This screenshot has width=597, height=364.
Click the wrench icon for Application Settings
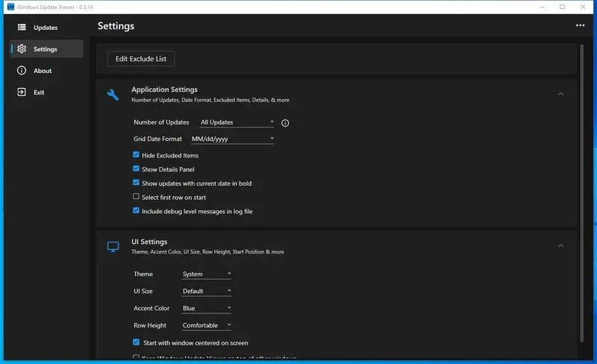[x=113, y=95]
